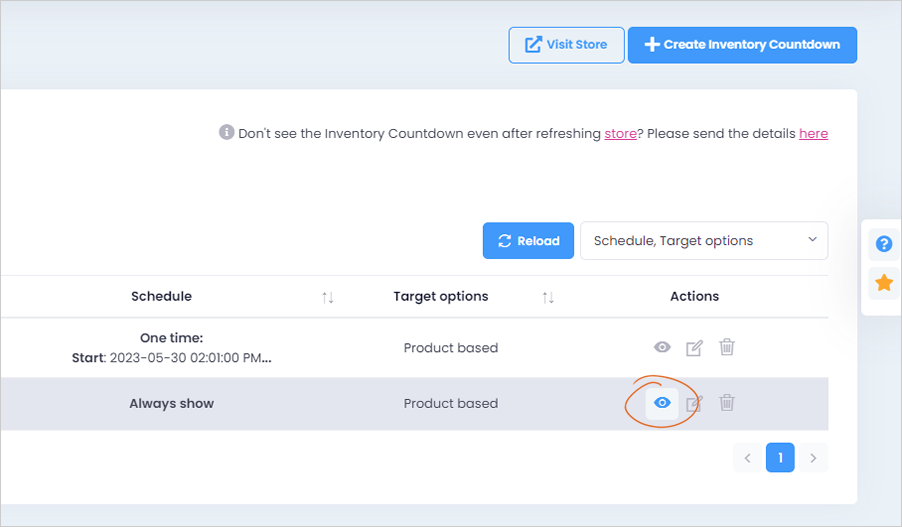
Task: Open the Schedule, Target options dropdown
Action: (x=704, y=240)
